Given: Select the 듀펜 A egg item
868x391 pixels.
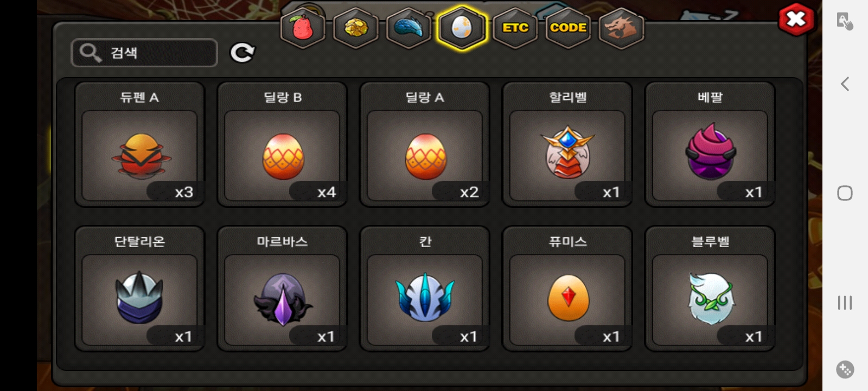Looking at the screenshot, I should [139, 144].
